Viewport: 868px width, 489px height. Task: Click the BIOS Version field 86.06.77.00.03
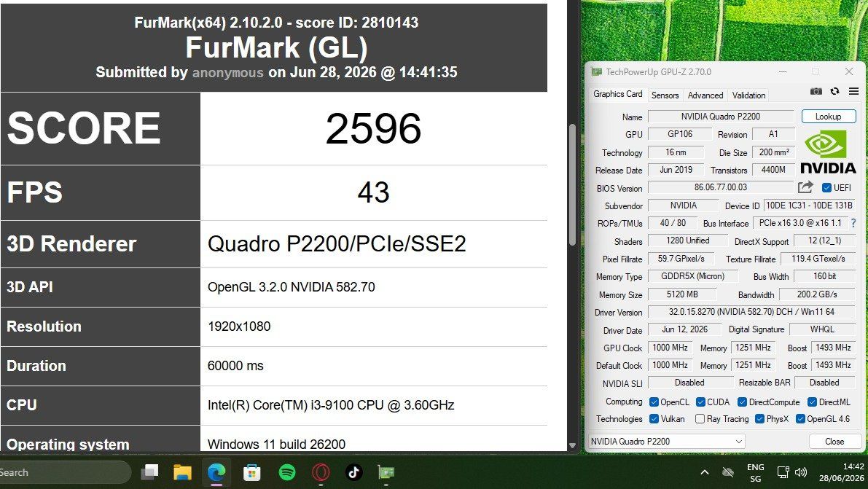[721, 187]
